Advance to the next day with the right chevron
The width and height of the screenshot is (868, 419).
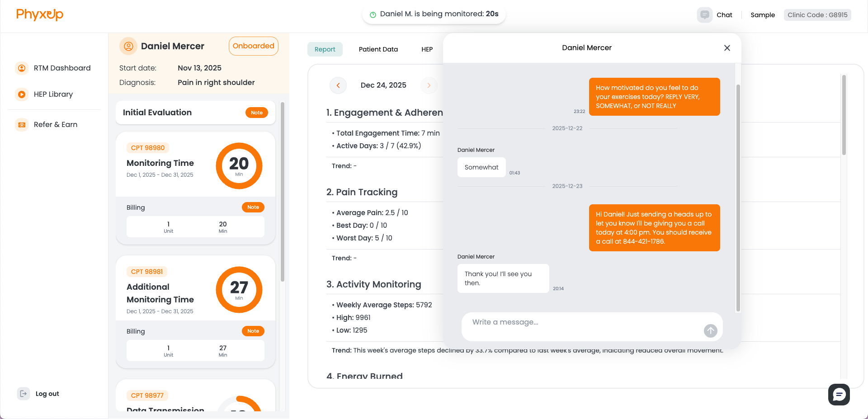(x=428, y=85)
